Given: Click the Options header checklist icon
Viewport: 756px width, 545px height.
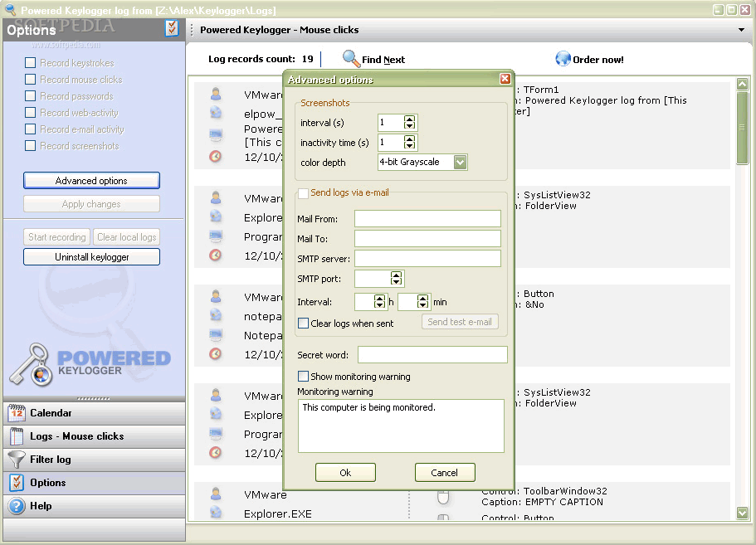Looking at the screenshot, I should 171,28.
